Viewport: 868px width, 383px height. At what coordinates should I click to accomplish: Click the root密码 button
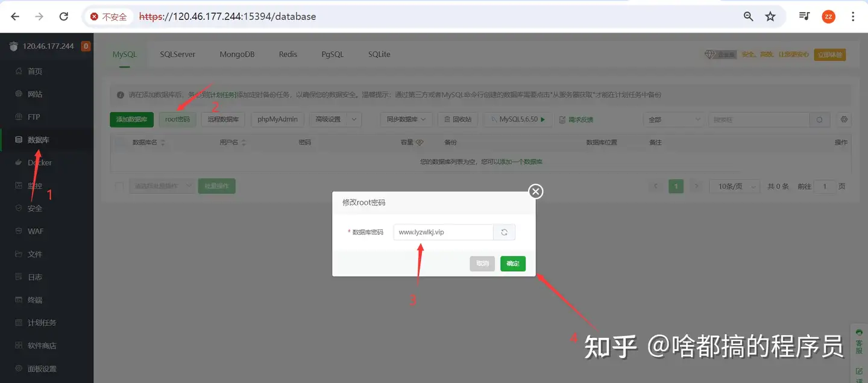tap(177, 119)
